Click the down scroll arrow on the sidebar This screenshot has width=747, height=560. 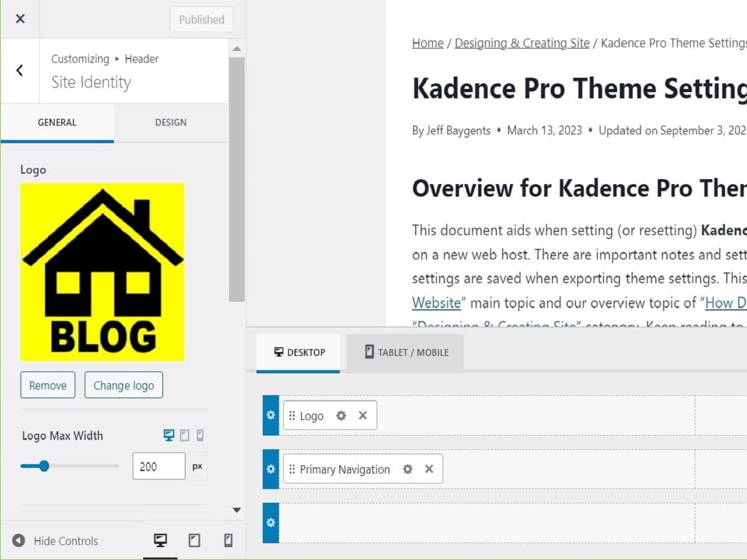tap(237, 510)
